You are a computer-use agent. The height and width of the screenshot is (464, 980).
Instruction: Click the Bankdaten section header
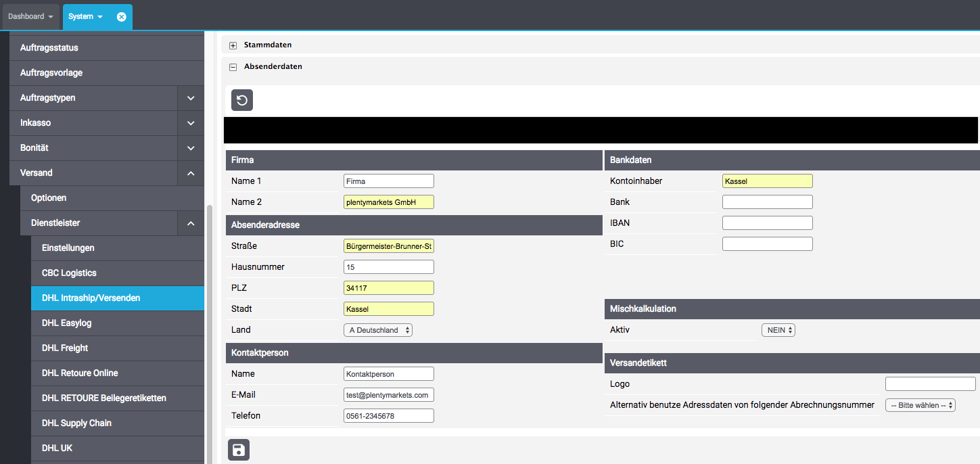click(x=792, y=160)
